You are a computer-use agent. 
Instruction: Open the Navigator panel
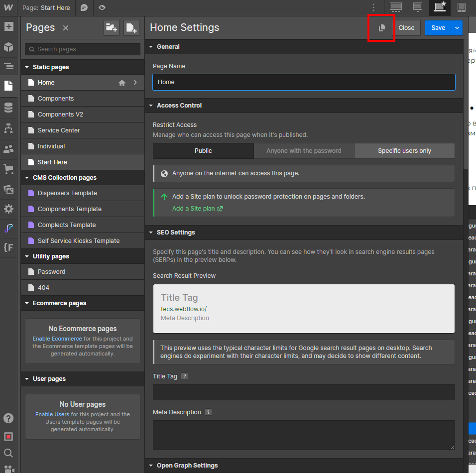[8, 66]
